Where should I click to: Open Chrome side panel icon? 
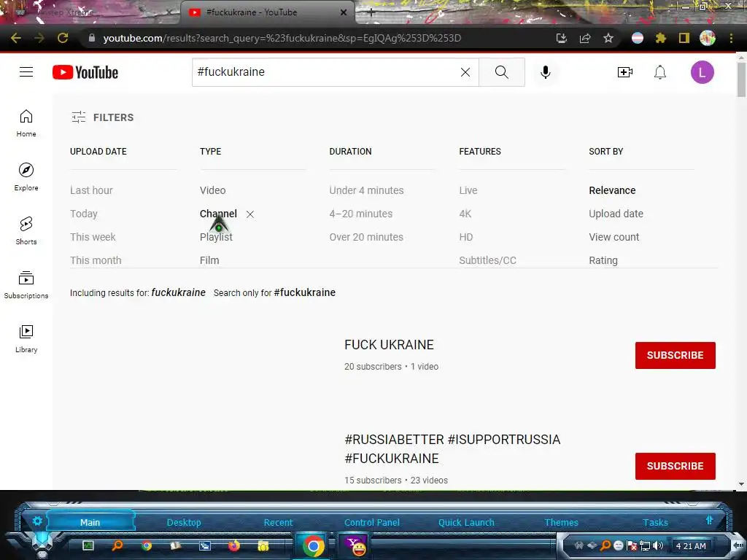pos(684,38)
